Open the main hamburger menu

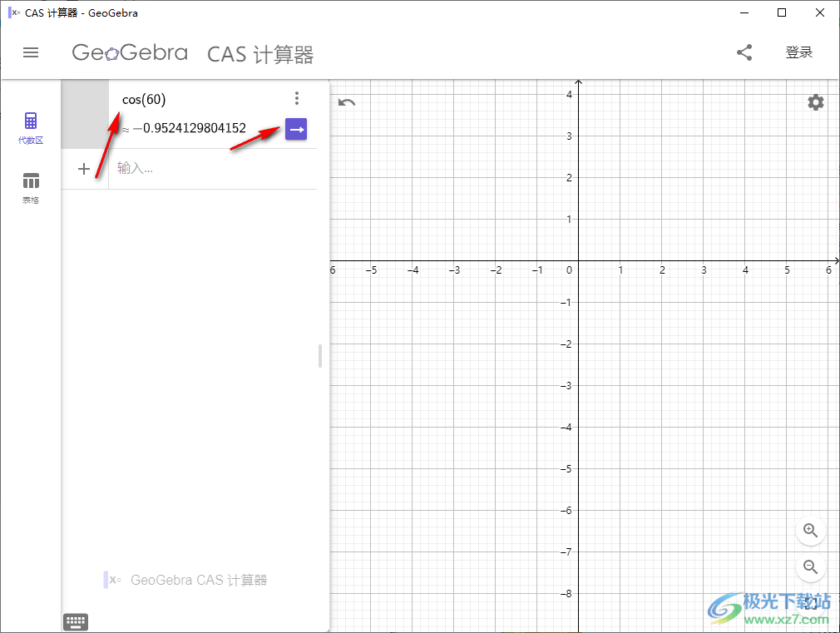click(x=31, y=52)
